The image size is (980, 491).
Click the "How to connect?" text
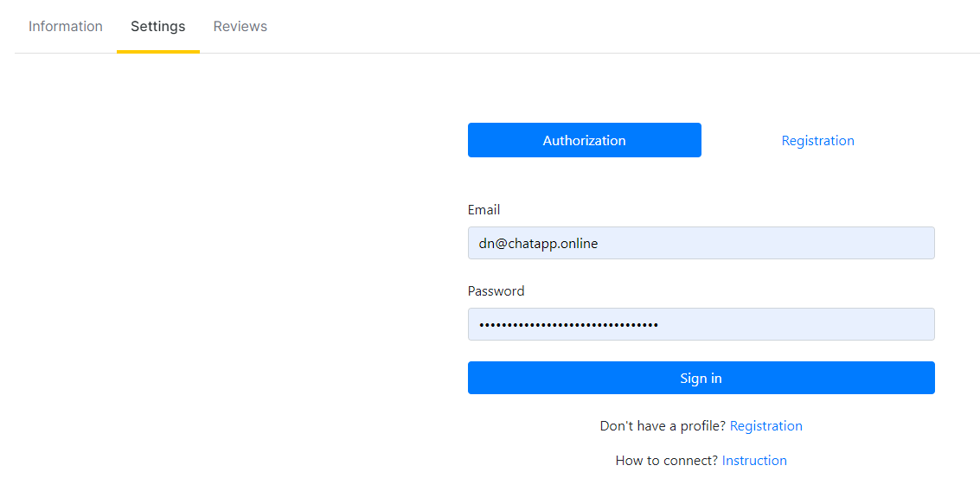[667, 461]
